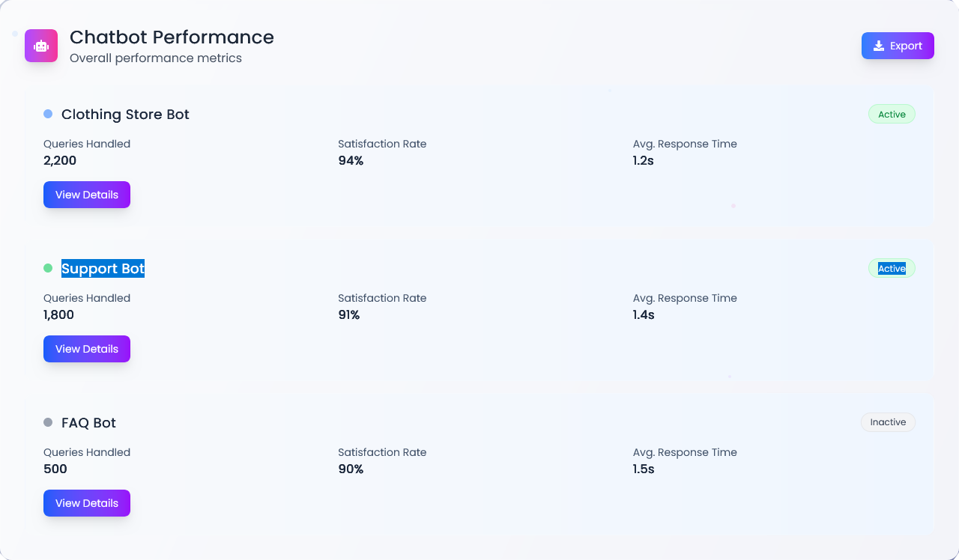Click the Active badge on Clothing Store Bot
This screenshot has width=959, height=560.
pyautogui.click(x=892, y=114)
